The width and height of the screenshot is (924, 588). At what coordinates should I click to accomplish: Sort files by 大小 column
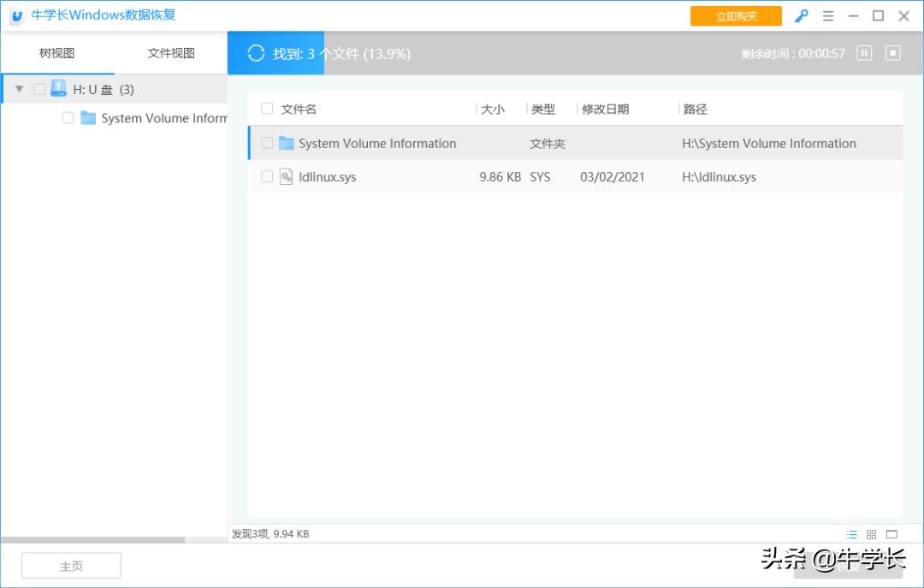pyautogui.click(x=493, y=110)
